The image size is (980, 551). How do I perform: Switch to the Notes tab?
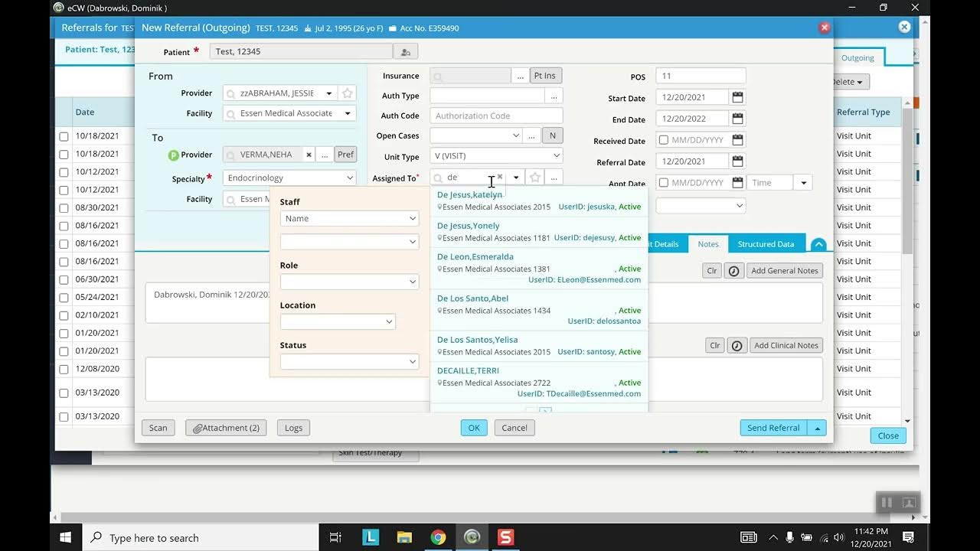pyautogui.click(x=708, y=244)
